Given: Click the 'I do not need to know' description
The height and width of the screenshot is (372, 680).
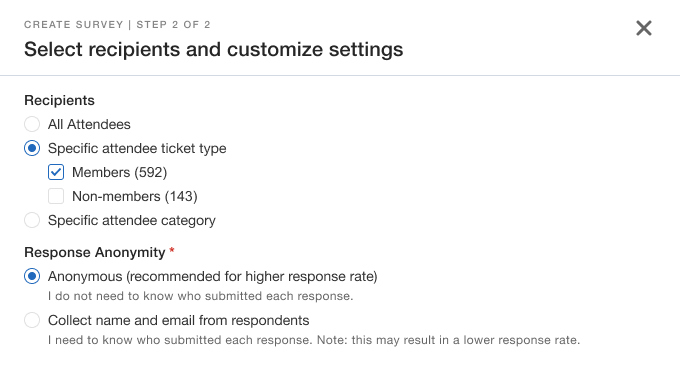Looking at the screenshot, I should pyautogui.click(x=201, y=296).
